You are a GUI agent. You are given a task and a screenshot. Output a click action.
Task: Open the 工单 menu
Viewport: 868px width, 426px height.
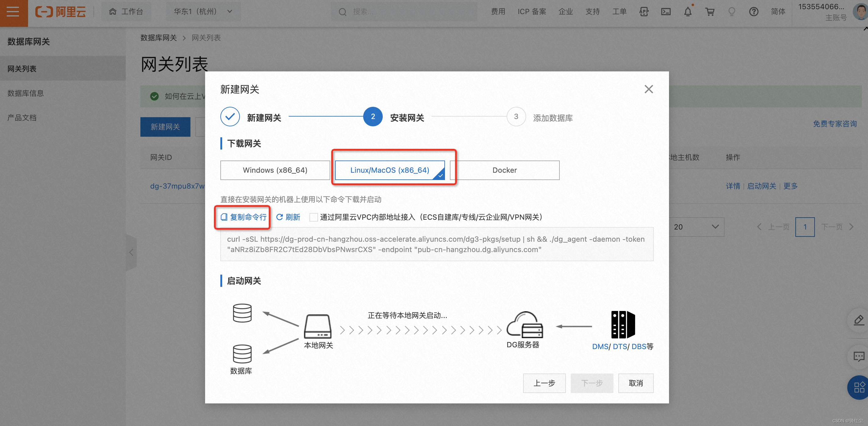[x=619, y=12]
